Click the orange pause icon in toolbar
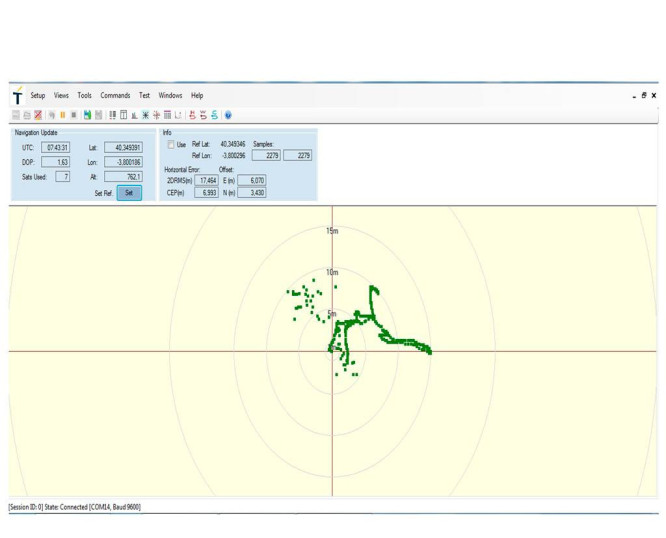 tap(63, 115)
